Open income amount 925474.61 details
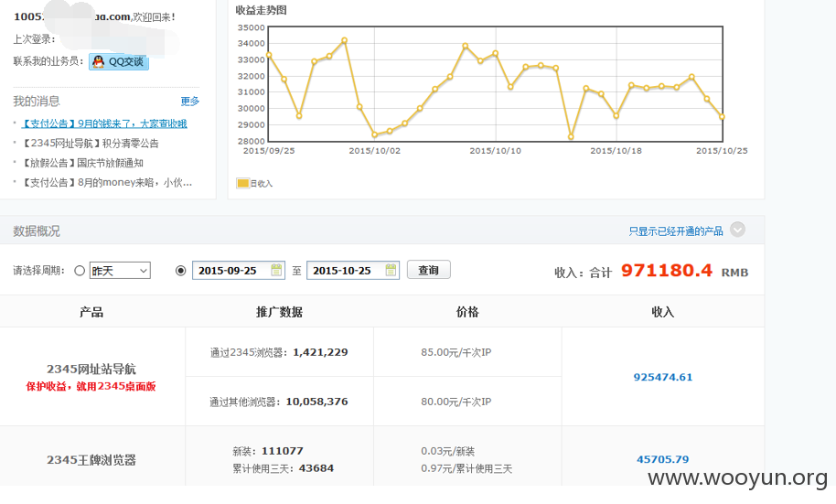Viewport: 836px width, 504px height. click(x=663, y=377)
